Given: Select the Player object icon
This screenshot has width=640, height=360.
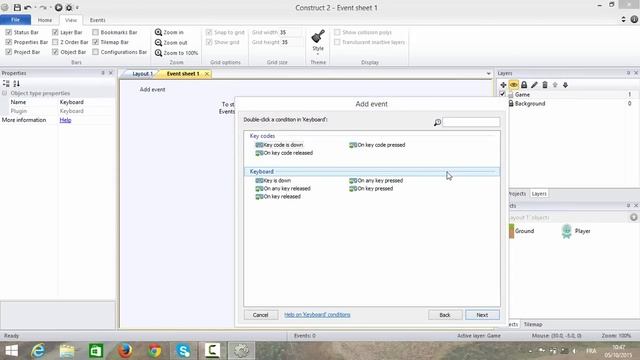Looking at the screenshot, I should click(567, 231).
